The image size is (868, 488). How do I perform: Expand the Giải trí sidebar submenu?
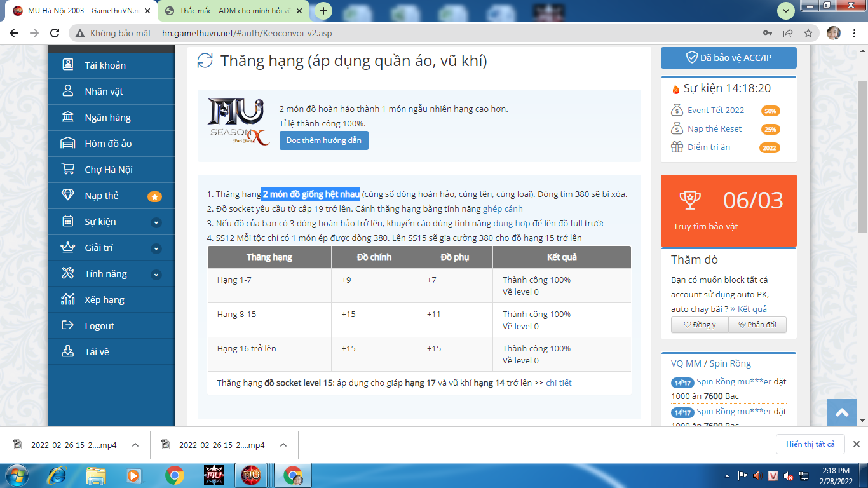click(x=156, y=248)
